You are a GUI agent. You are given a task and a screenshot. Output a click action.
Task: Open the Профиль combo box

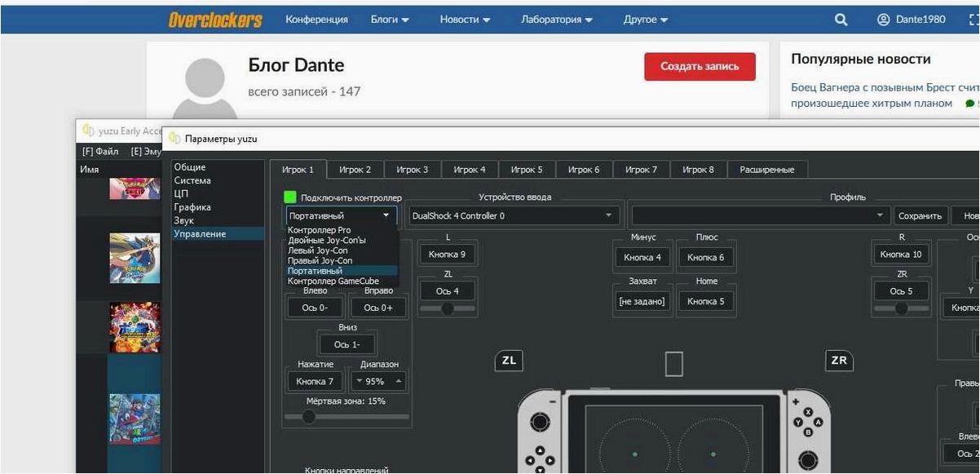click(x=760, y=216)
